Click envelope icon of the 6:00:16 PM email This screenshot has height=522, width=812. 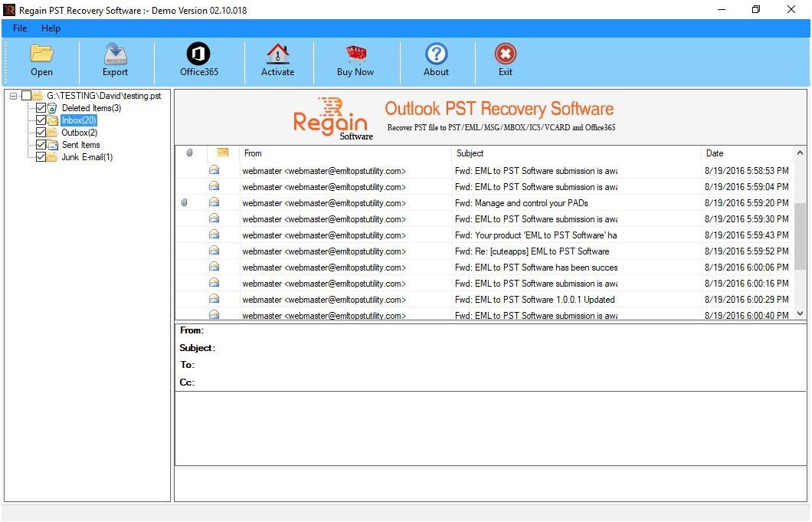(214, 283)
